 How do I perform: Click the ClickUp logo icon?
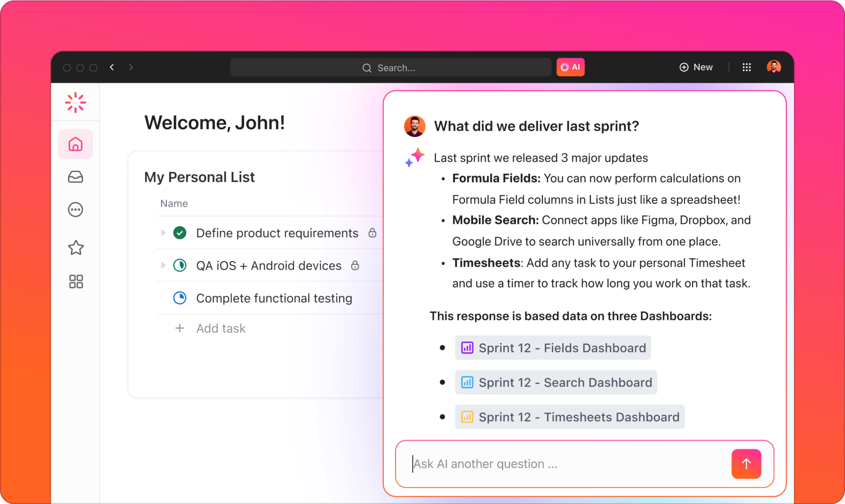click(x=75, y=102)
